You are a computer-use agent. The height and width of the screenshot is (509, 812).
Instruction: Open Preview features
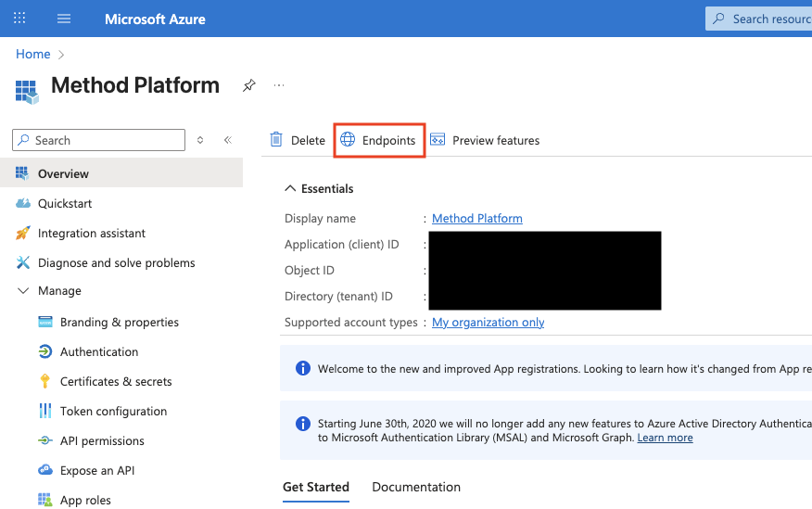click(484, 140)
